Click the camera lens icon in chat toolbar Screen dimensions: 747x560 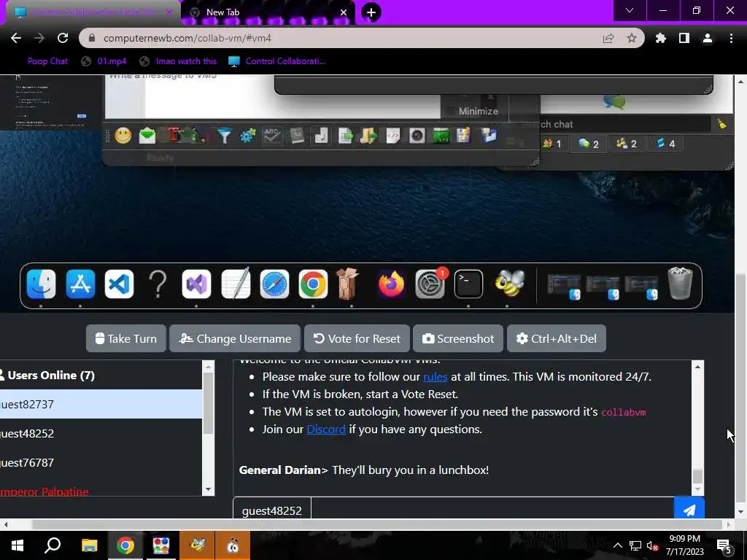417,136
